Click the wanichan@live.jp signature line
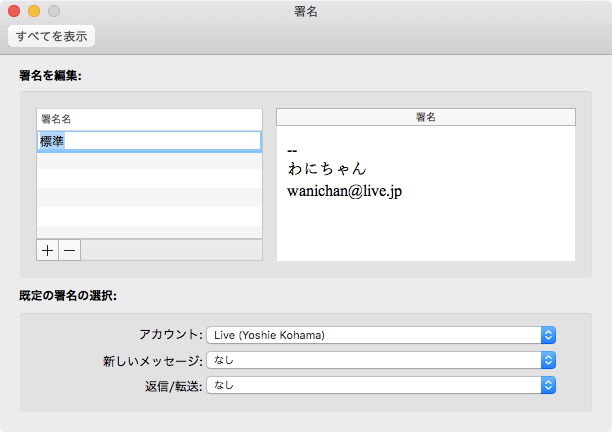 pos(345,191)
